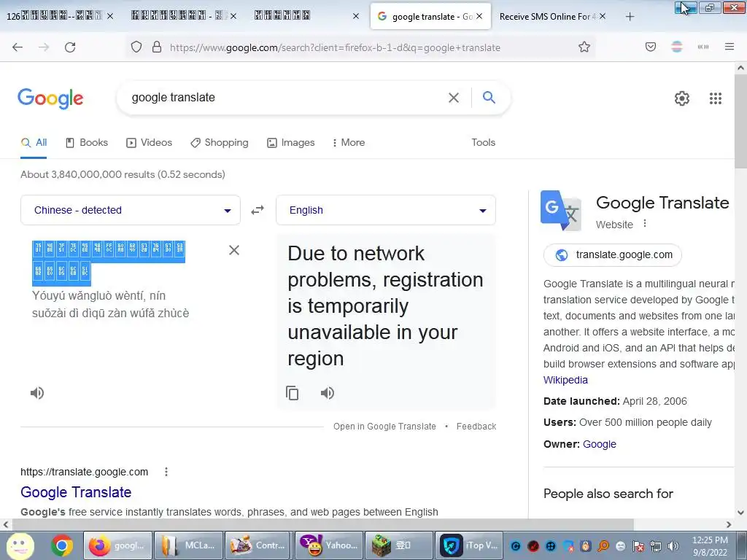747x560 pixels.
Task: Clear the source text in the translate widget
Action: tap(234, 250)
